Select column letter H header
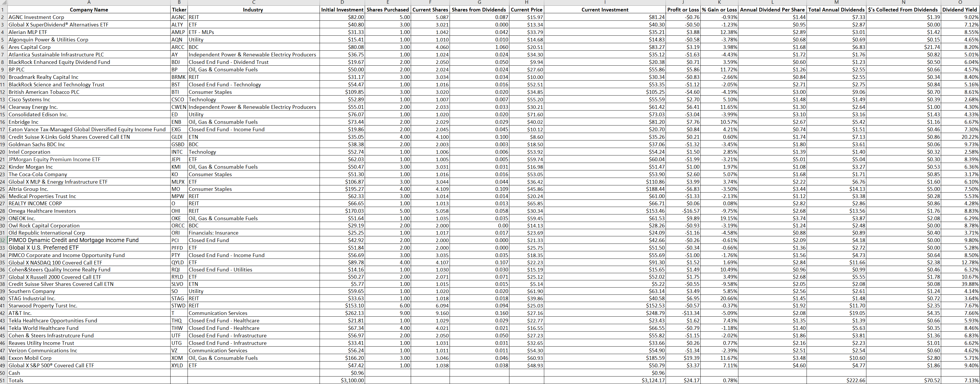This screenshot has height=384, width=980. coord(526,3)
